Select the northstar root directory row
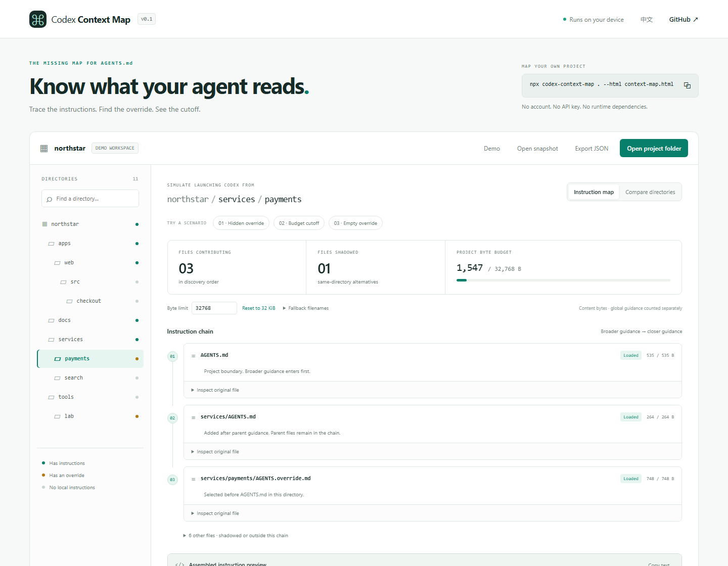This screenshot has height=566, width=728. pyautogui.click(x=90, y=224)
